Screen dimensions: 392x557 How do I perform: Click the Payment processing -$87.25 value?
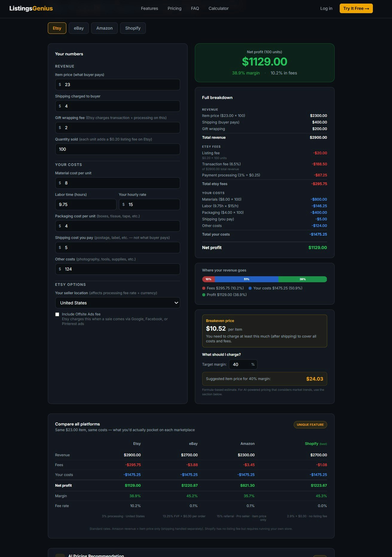pyautogui.click(x=320, y=175)
